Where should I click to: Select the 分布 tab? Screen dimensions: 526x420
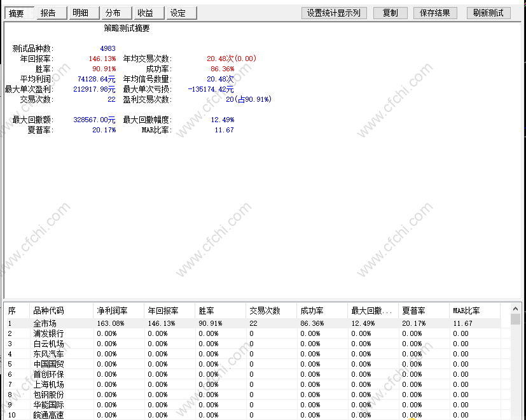[117, 13]
